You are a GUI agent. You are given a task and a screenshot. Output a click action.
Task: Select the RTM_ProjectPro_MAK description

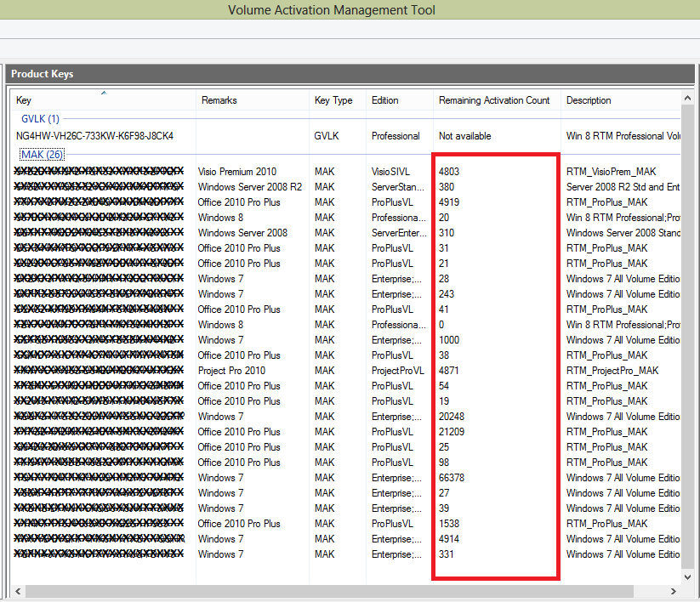pos(612,371)
